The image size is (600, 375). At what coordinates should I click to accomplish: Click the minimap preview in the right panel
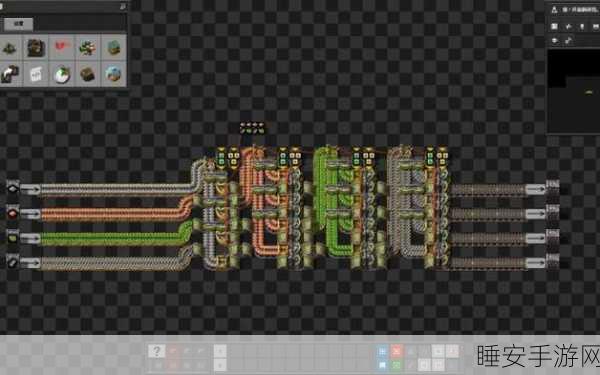click(573, 91)
